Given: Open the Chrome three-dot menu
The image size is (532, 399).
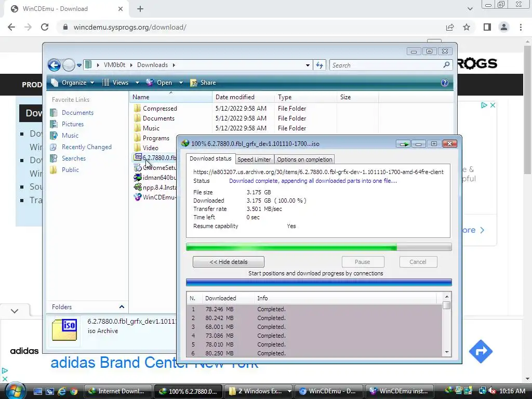Looking at the screenshot, I should pyautogui.click(x=521, y=27).
